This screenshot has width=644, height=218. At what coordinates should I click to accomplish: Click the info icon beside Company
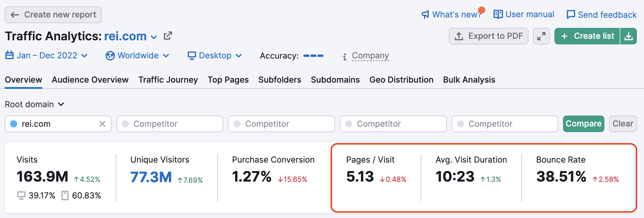(x=345, y=57)
